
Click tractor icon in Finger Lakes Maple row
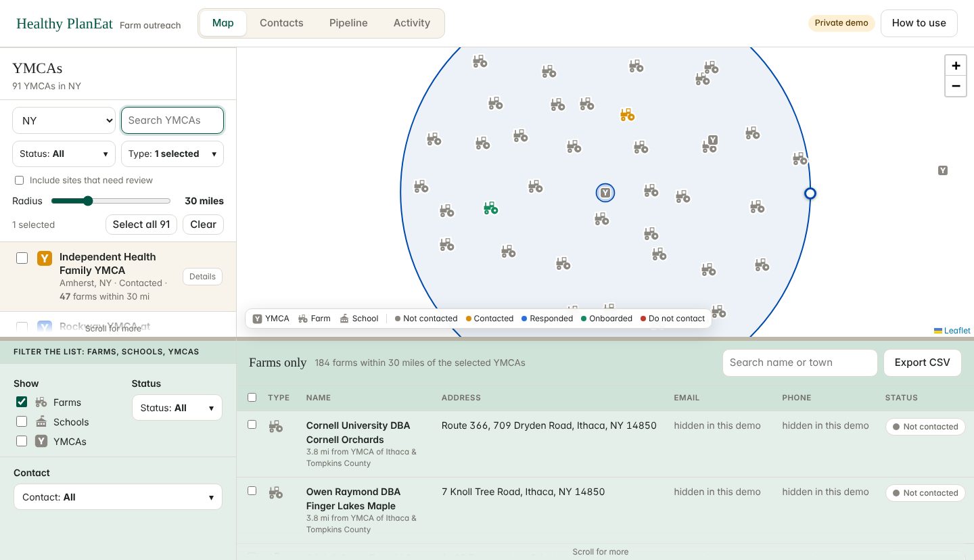275,493
